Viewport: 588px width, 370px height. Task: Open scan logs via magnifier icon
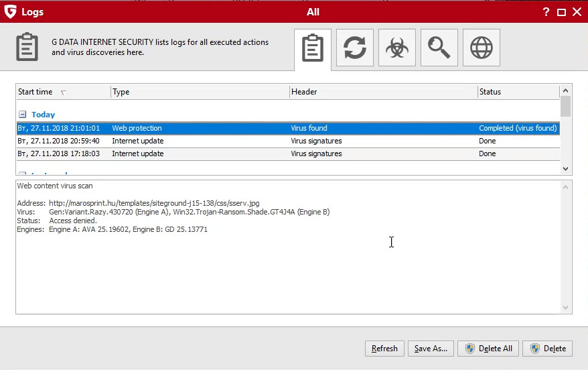click(x=439, y=48)
